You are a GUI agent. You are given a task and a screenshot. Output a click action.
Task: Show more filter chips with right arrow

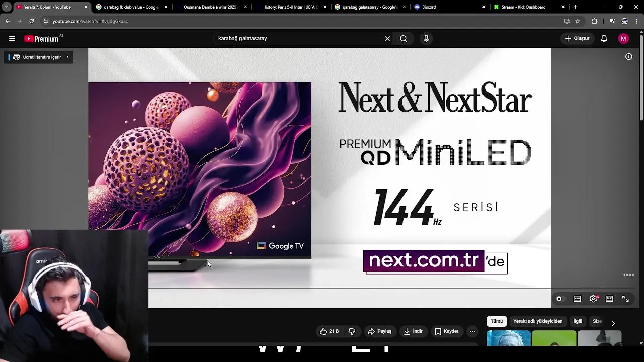pyautogui.click(x=613, y=323)
